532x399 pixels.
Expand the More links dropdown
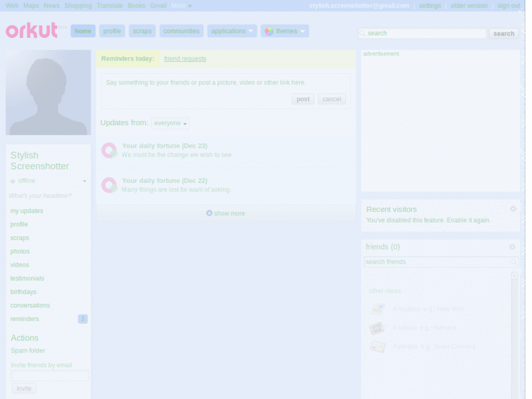point(181,6)
